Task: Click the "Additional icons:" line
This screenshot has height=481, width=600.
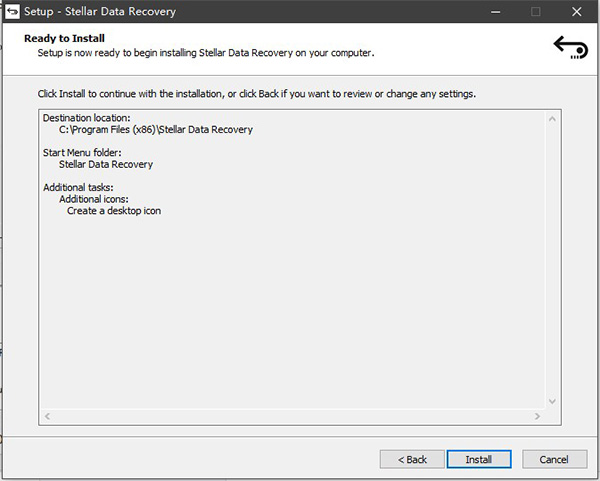Action: [94, 199]
